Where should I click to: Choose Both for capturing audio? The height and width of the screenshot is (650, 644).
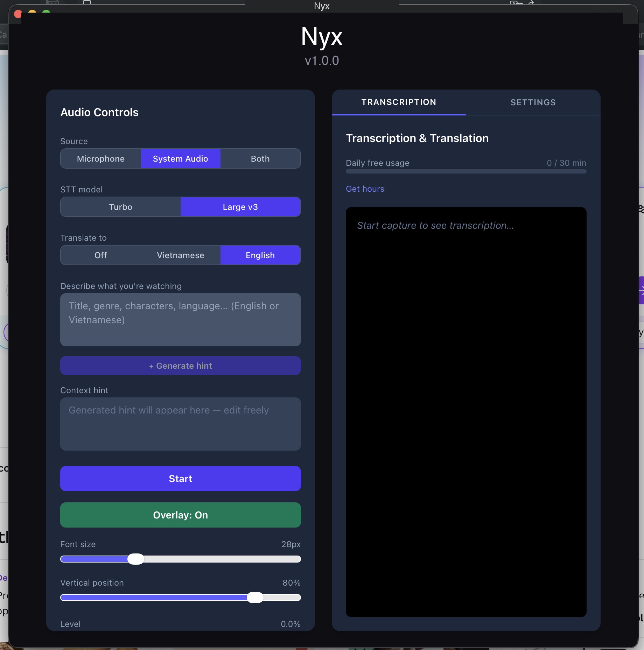click(260, 158)
